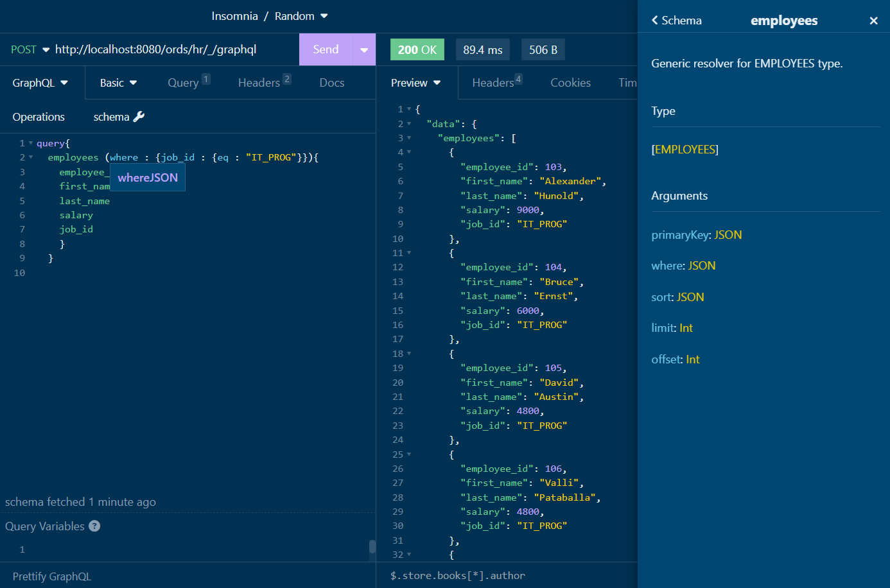
Task: Click the 200 OK status badge
Action: [x=417, y=49]
